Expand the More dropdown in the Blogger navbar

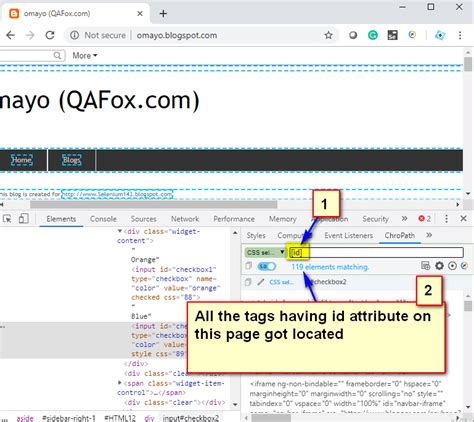[x=85, y=55]
